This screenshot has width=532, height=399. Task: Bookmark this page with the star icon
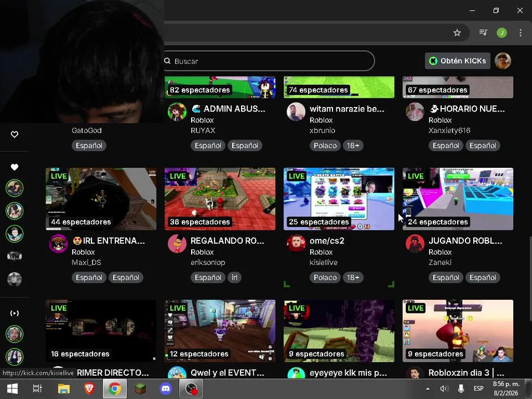457,33
